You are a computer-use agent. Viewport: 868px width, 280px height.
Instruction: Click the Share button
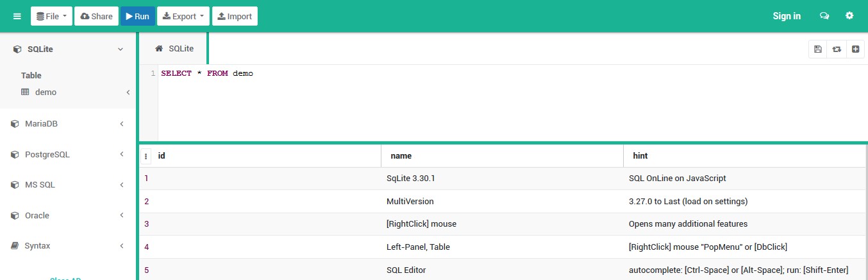click(x=96, y=16)
